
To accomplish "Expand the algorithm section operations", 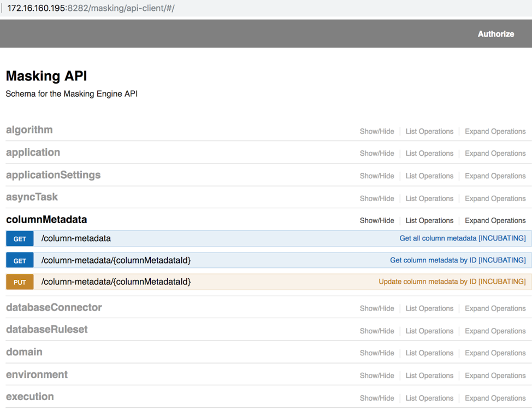I will coord(495,131).
